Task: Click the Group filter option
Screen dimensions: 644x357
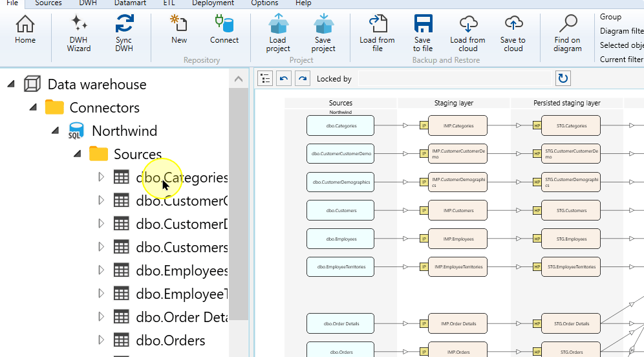Action: point(610,17)
